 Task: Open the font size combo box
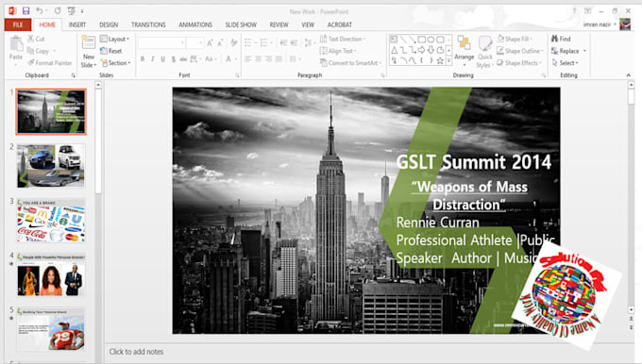(x=194, y=43)
